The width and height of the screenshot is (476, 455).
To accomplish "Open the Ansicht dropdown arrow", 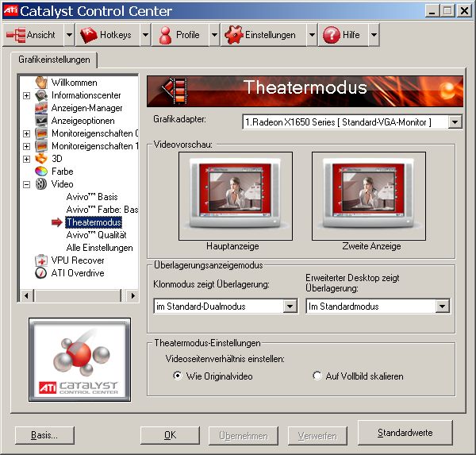I will tap(69, 35).
